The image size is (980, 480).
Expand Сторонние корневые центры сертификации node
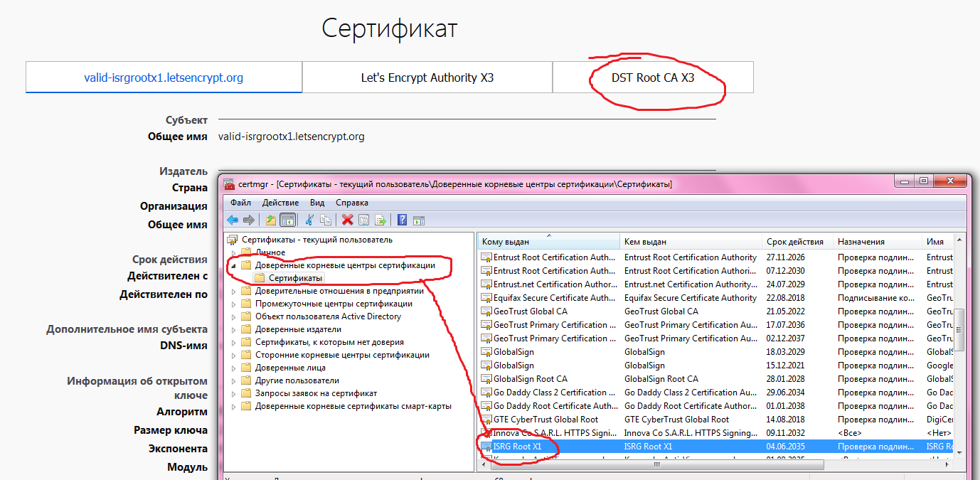(x=233, y=355)
